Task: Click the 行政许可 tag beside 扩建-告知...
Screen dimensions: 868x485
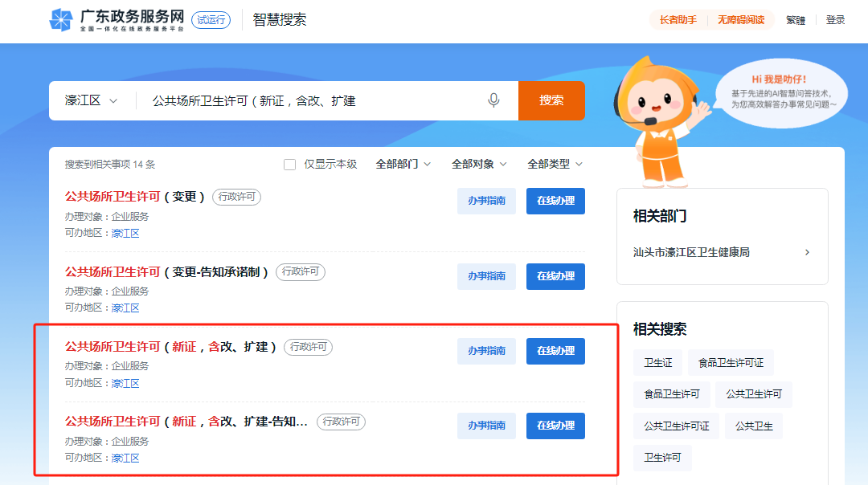Action: tap(341, 422)
